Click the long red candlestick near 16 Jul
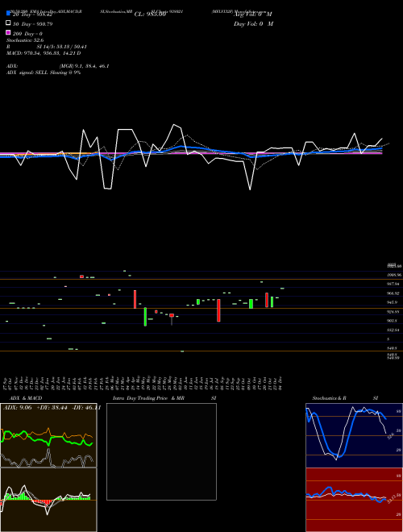 point(218,310)
